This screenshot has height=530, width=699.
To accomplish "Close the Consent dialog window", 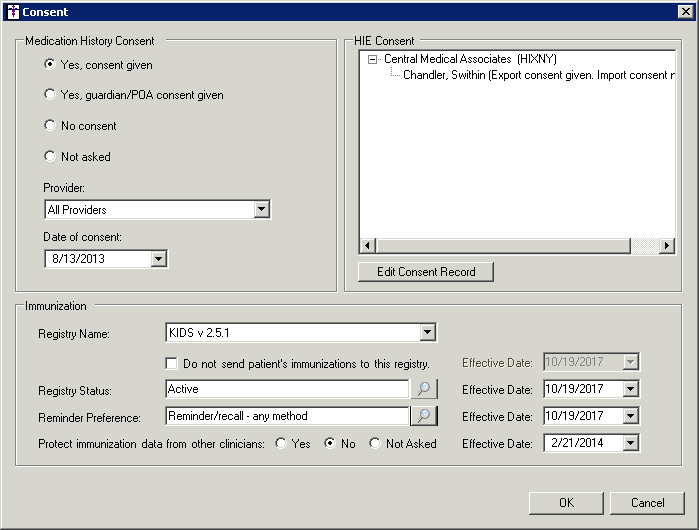I will click(x=684, y=12).
